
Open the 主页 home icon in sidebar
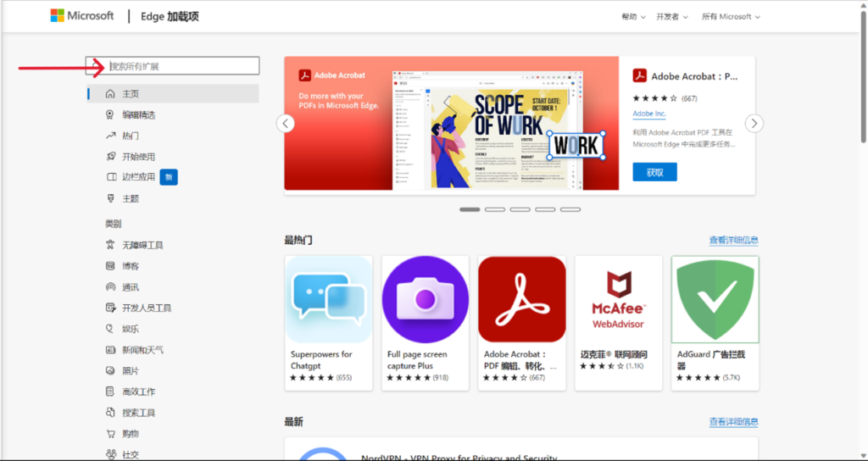(110, 93)
